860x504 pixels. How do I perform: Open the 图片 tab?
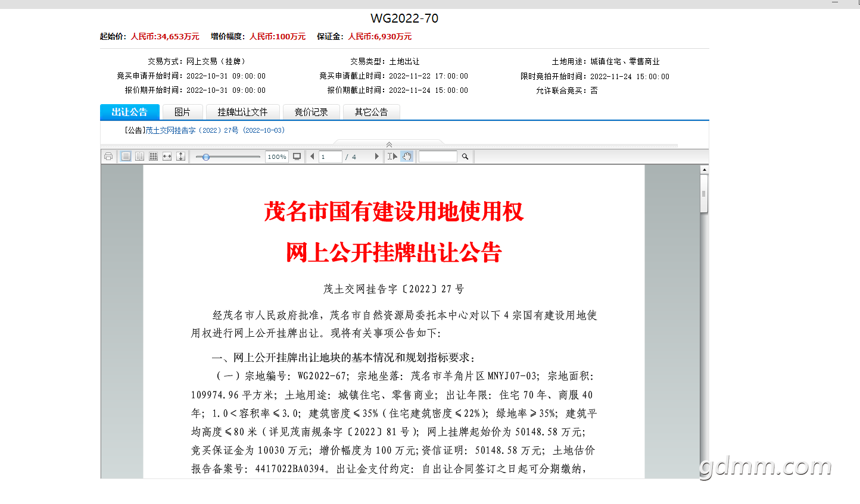[182, 112]
